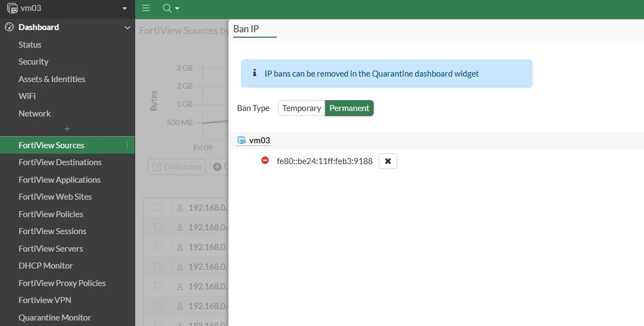This screenshot has height=326, width=644.
Task: Select the Ban IP tab
Action: click(246, 29)
